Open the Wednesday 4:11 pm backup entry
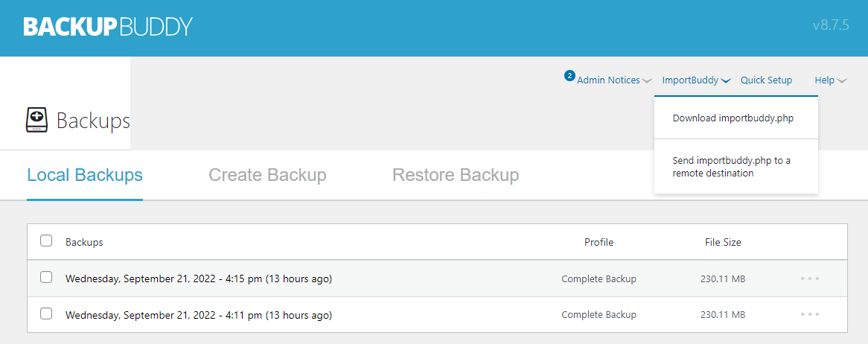868x344 pixels. (x=199, y=315)
